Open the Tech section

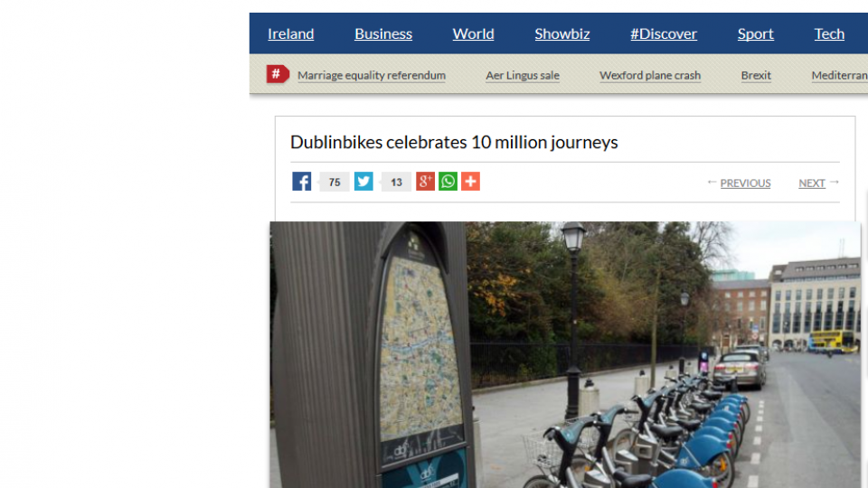(x=829, y=33)
